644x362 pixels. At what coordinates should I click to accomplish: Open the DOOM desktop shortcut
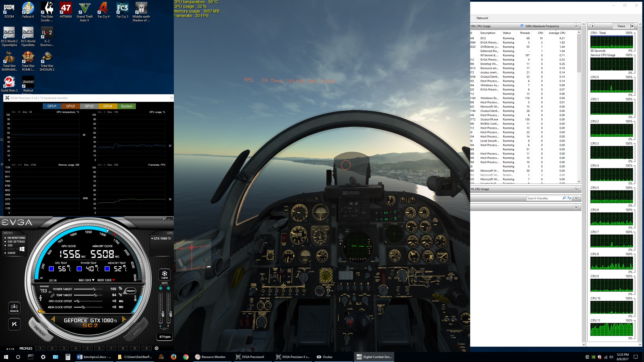pyautogui.click(x=9, y=10)
